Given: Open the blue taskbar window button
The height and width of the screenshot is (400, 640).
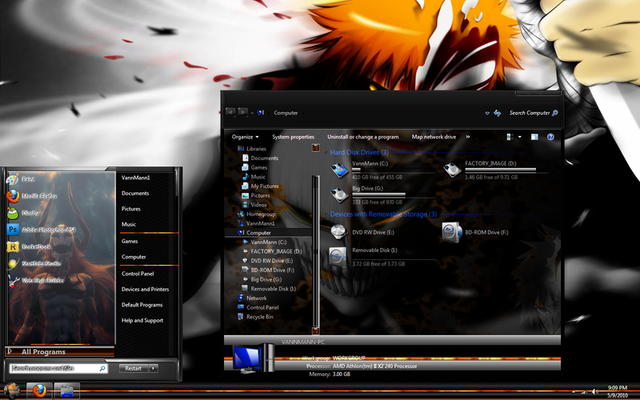Looking at the screenshot, I should click(67, 391).
